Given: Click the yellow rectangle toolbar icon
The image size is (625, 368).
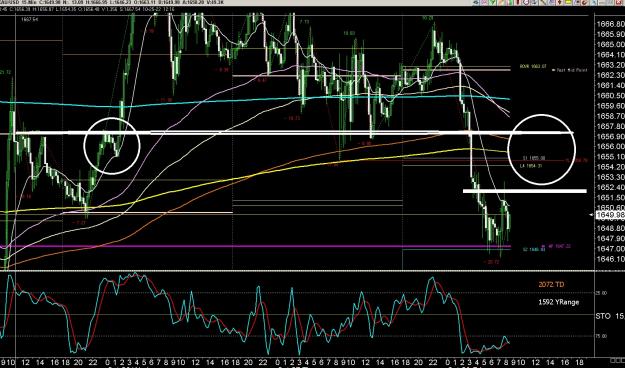Looking at the screenshot, I should click(568, 2).
